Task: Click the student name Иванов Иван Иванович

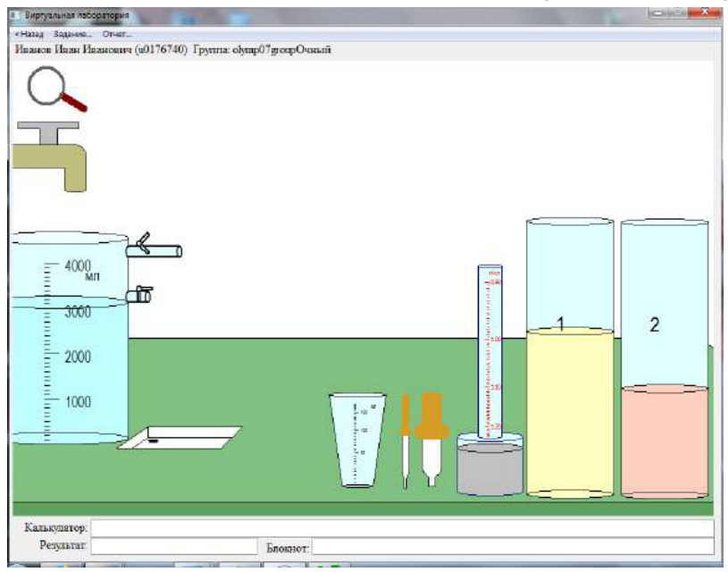Action: 73,50
